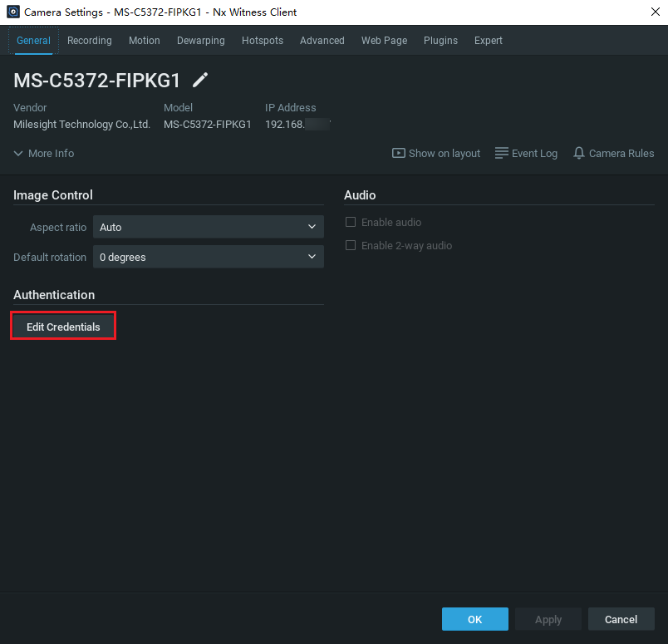Expand the More Info section
The height and width of the screenshot is (644, 668).
(44, 153)
